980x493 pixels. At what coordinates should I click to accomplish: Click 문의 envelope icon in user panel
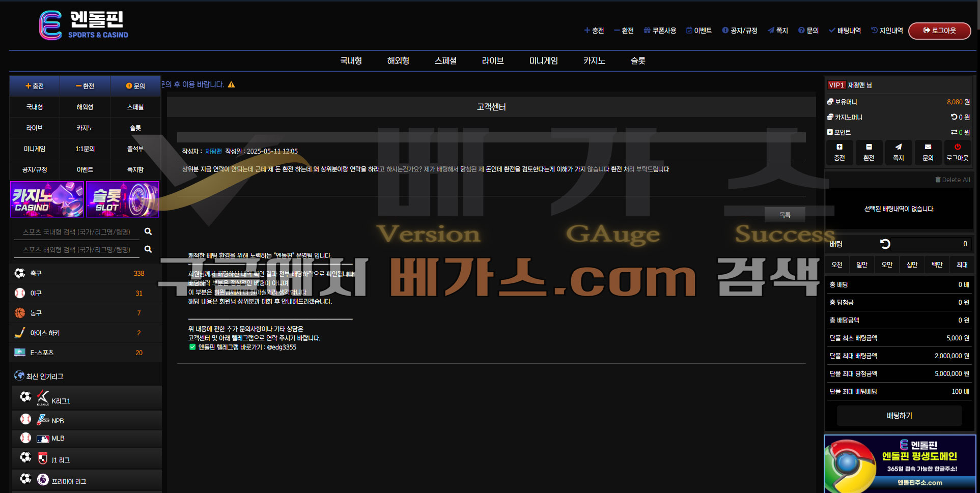click(928, 152)
